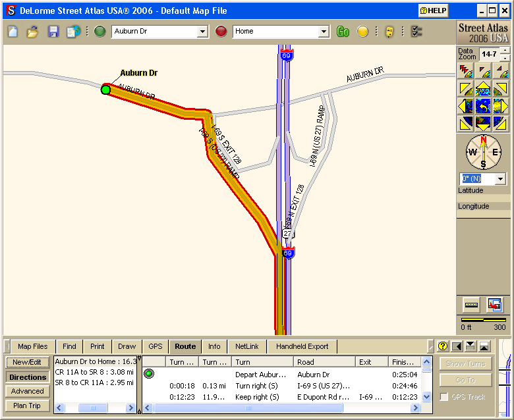
Task: Click directions table horizontal scrollbar thumb
Action: click(248, 407)
